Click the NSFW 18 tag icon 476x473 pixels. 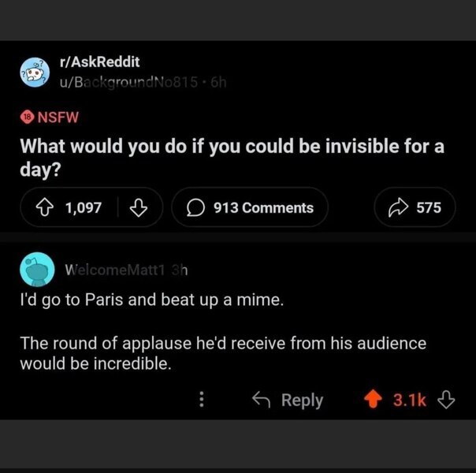click(x=28, y=117)
